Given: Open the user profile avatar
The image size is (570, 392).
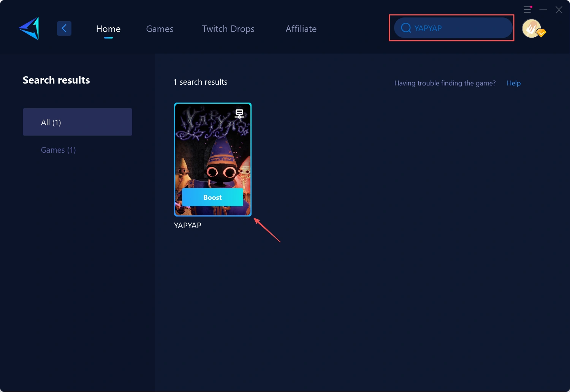Looking at the screenshot, I should pos(531,28).
